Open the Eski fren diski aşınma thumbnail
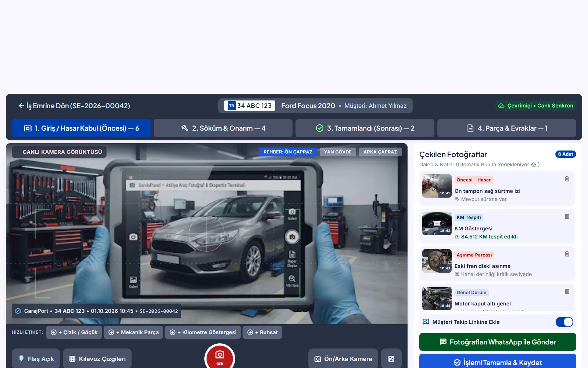Image resolution: width=588 pixels, height=368 pixels. (437, 261)
